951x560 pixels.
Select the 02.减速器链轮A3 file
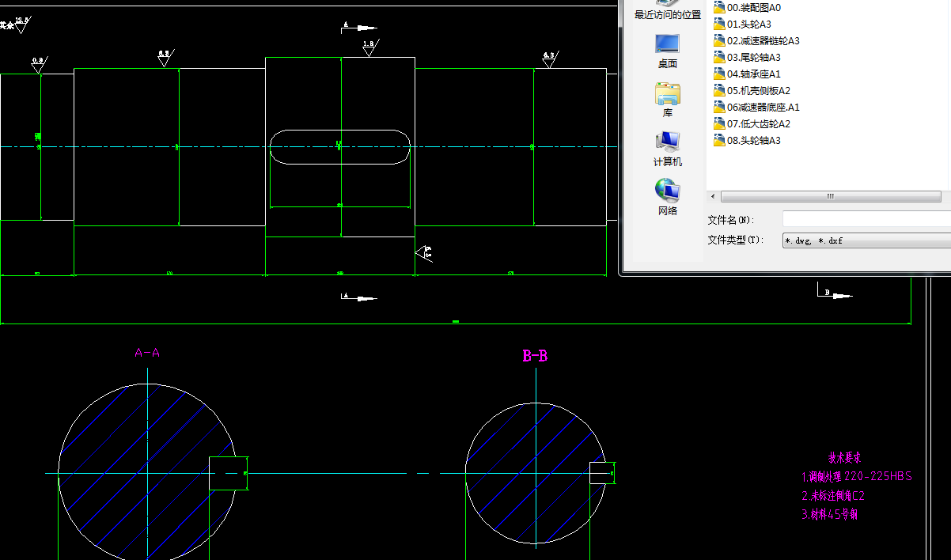[756, 40]
